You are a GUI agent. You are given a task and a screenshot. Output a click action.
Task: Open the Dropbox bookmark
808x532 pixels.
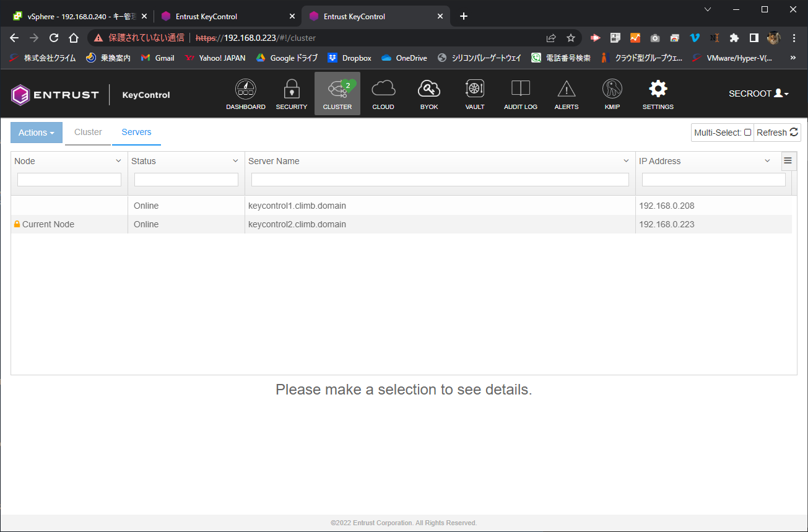[350, 58]
